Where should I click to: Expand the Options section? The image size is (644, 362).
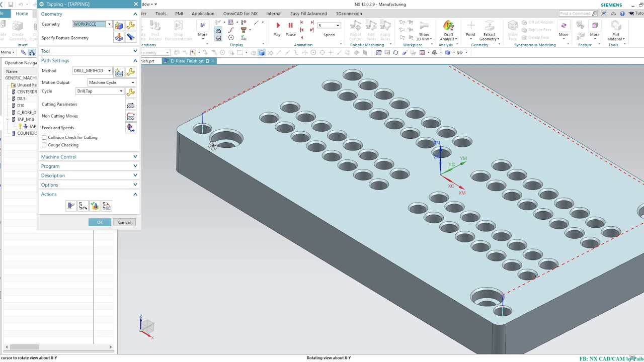tap(89, 185)
